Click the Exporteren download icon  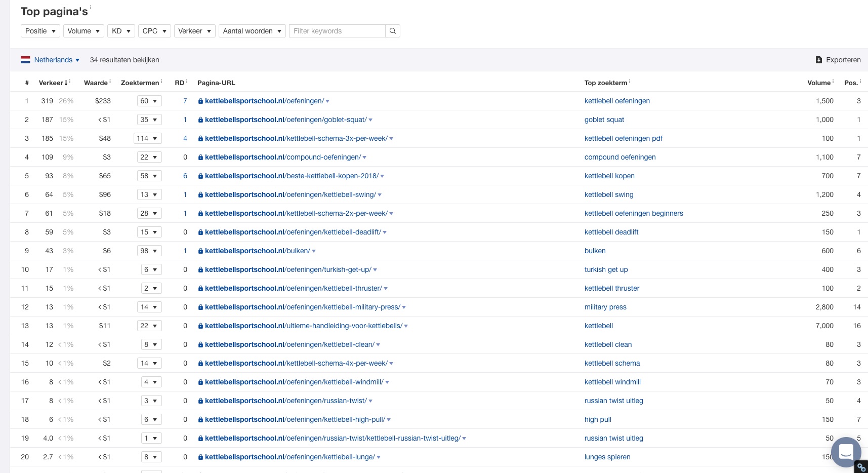(819, 60)
